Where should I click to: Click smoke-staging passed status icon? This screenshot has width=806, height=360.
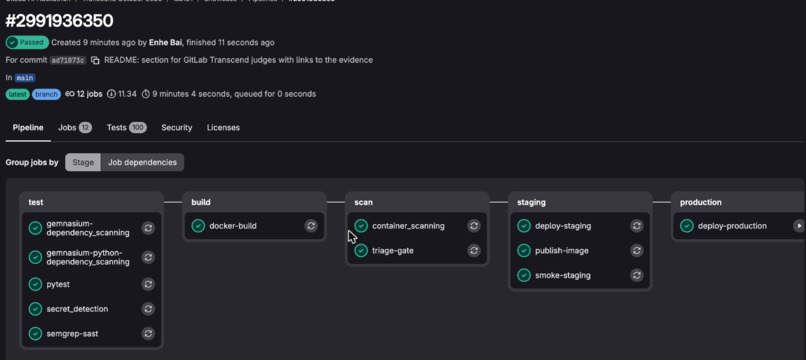[x=524, y=275]
